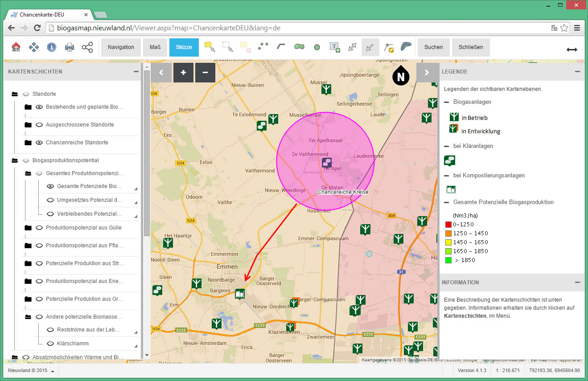This screenshot has height=381, width=588.
Task: Click the pan/move arrows icon
Action: click(x=34, y=47)
